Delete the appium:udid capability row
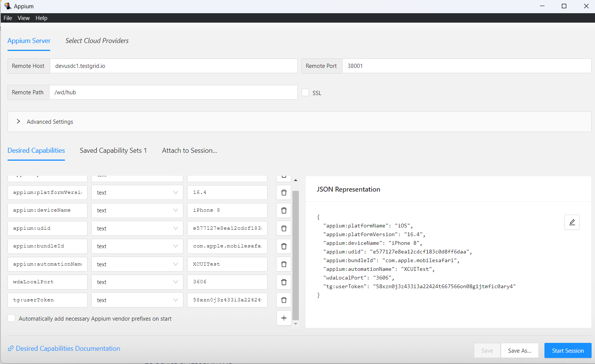The image size is (595, 364). click(284, 228)
